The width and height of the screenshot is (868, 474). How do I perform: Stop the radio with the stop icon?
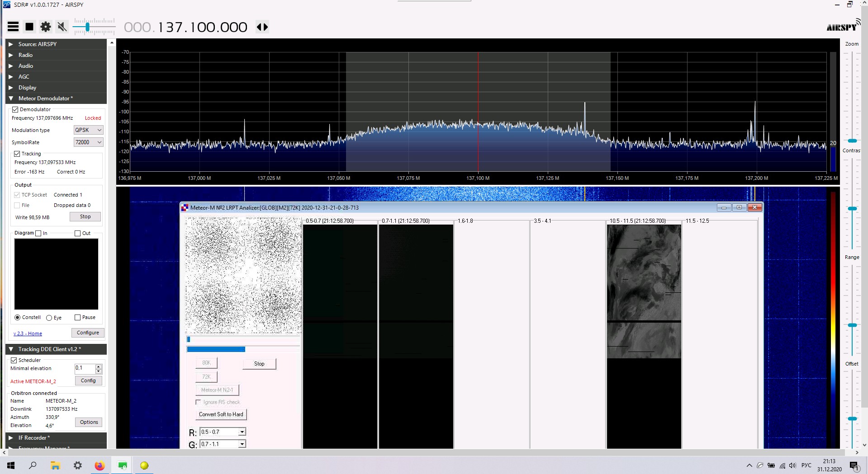point(29,27)
